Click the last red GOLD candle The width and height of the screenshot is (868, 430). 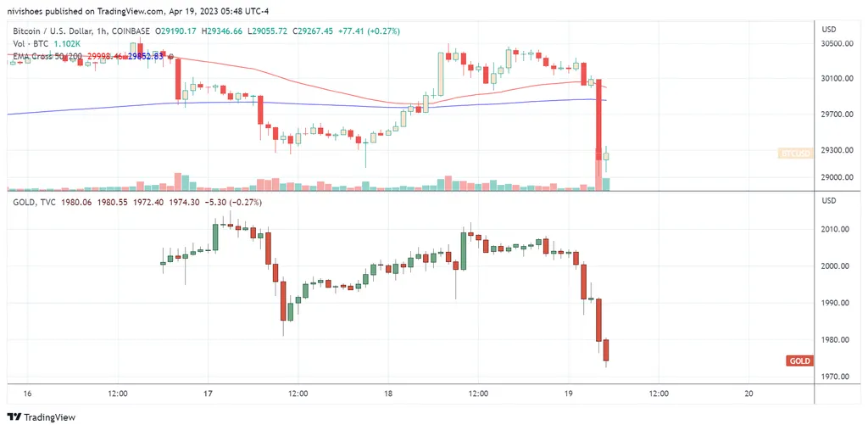[606, 349]
